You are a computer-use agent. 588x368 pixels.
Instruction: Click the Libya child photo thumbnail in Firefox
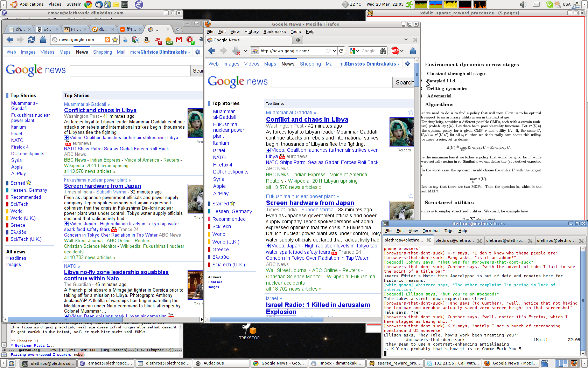click(402, 132)
